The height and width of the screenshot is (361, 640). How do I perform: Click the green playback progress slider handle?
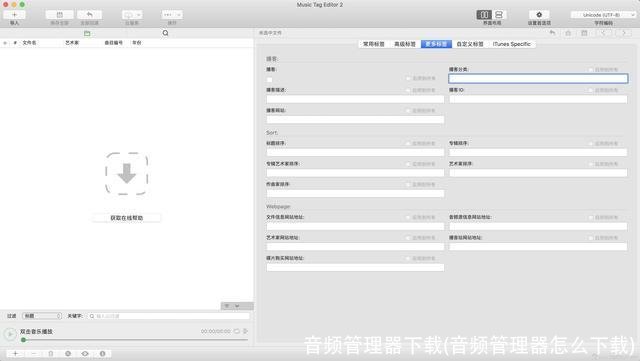tap(23, 340)
